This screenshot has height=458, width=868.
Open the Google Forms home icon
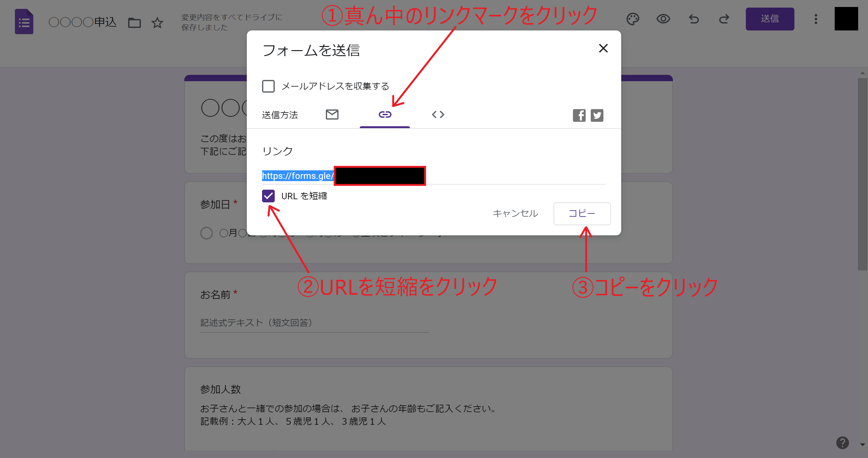24,22
